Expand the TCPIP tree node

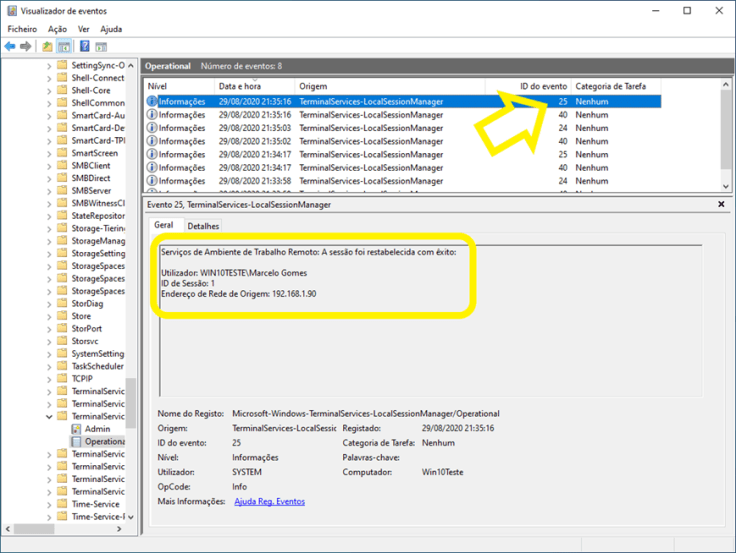tap(49, 379)
